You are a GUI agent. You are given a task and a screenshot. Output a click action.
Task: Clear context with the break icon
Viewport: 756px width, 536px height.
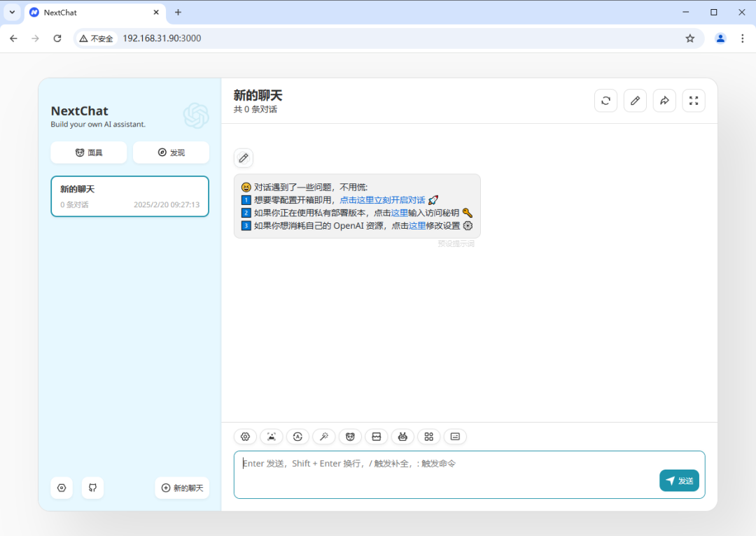click(x=377, y=437)
